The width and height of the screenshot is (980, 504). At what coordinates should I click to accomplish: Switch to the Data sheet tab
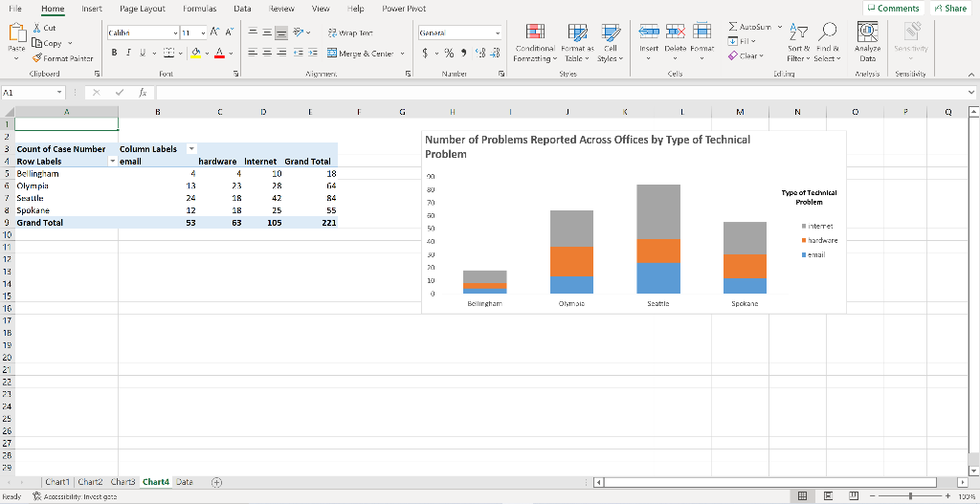185,482
